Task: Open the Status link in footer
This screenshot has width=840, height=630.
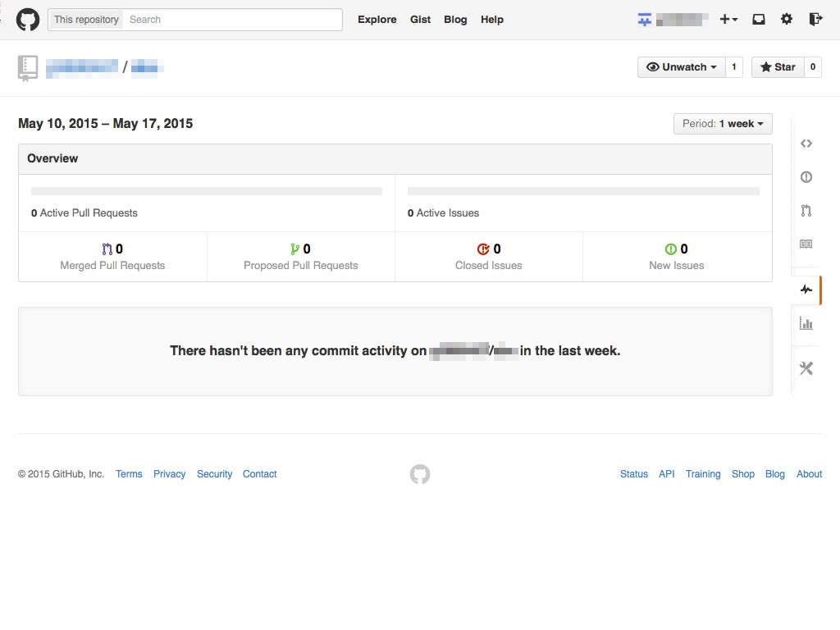Action: [633, 474]
